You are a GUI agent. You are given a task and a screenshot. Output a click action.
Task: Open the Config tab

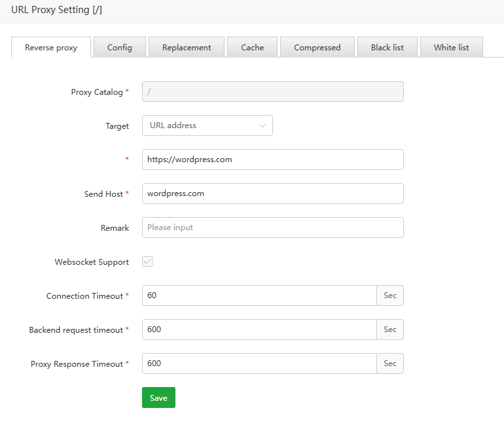point(120,48)
